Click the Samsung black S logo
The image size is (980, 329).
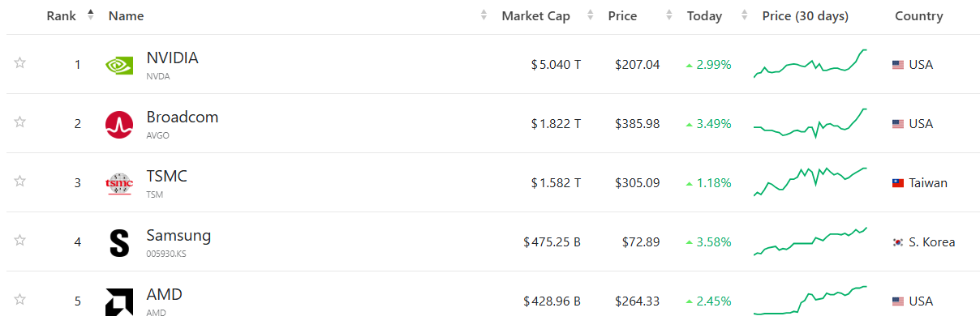click(x=119, y=242)
